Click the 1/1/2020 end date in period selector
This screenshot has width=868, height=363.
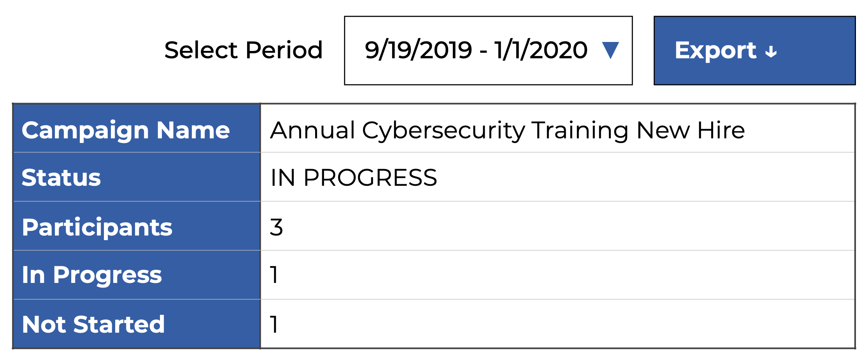pos(541,51)
